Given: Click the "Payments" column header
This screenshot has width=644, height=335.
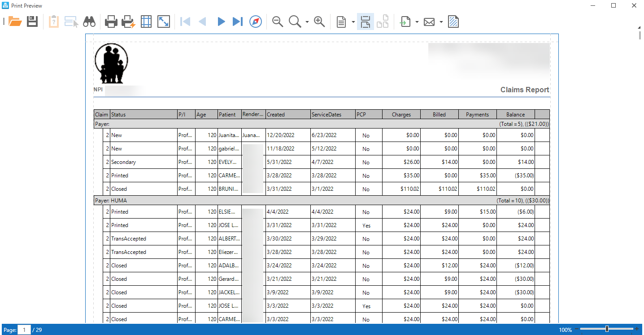Looking at the screenshot, I should point(477,115).
